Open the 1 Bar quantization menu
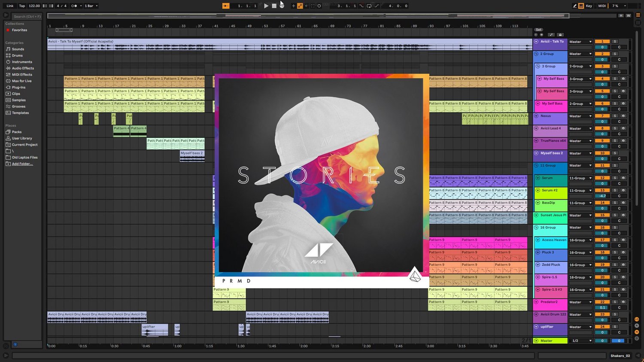Image resolution: width=644 pixels, height=362 pixels. [x=91, y=6]
